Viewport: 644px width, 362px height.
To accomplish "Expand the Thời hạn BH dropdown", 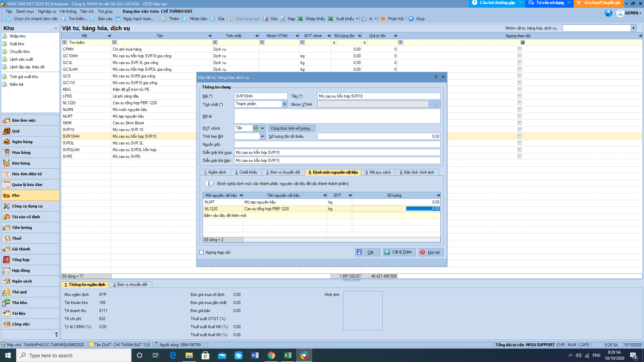I will 262,136.
